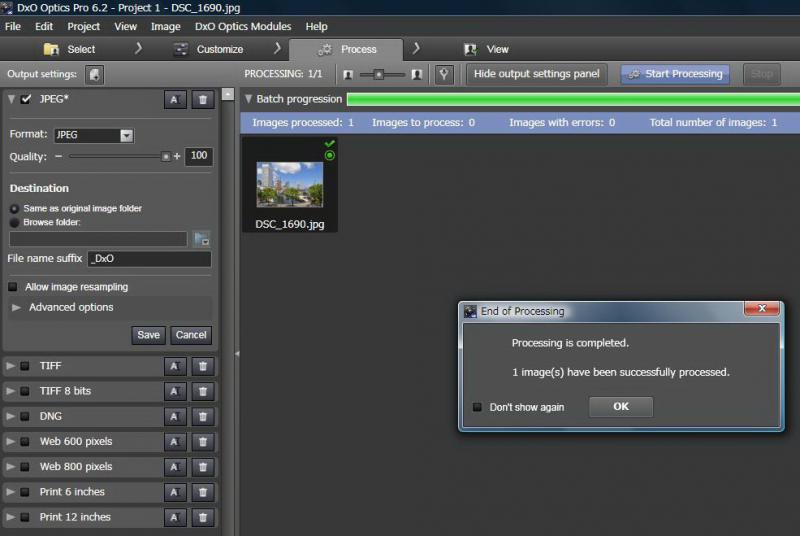
Task: Delete the TIFF 8 bits output
Action: pos(203,391)
